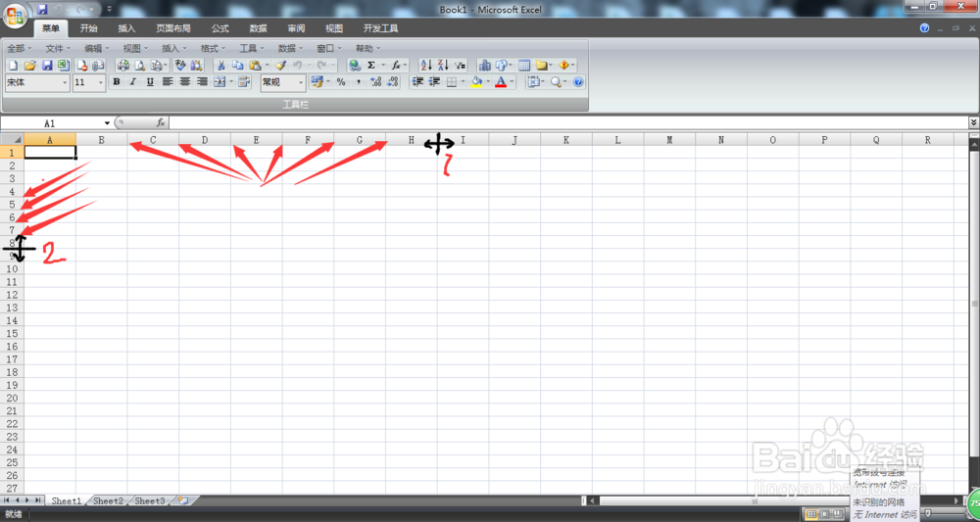Screen dimensions: 980x522
Task: Click the New blank workbook icon
Action: (x=13, y=65)
